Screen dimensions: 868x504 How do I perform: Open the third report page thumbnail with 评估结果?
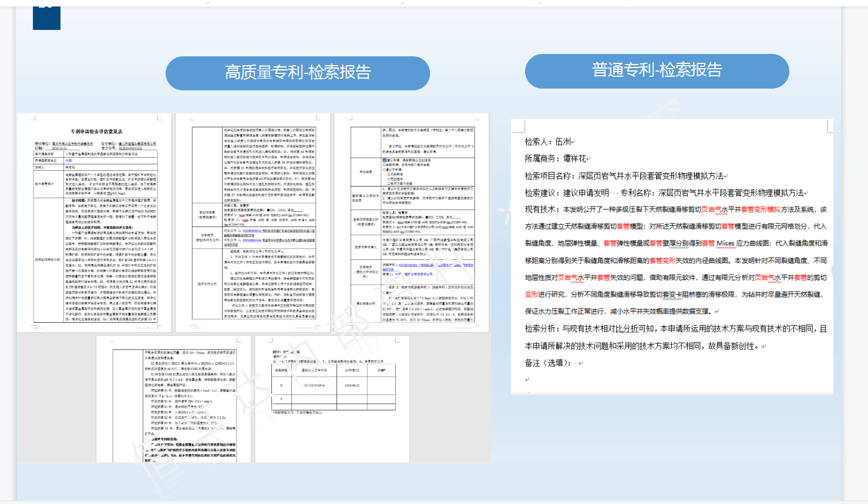pos(412,223)
